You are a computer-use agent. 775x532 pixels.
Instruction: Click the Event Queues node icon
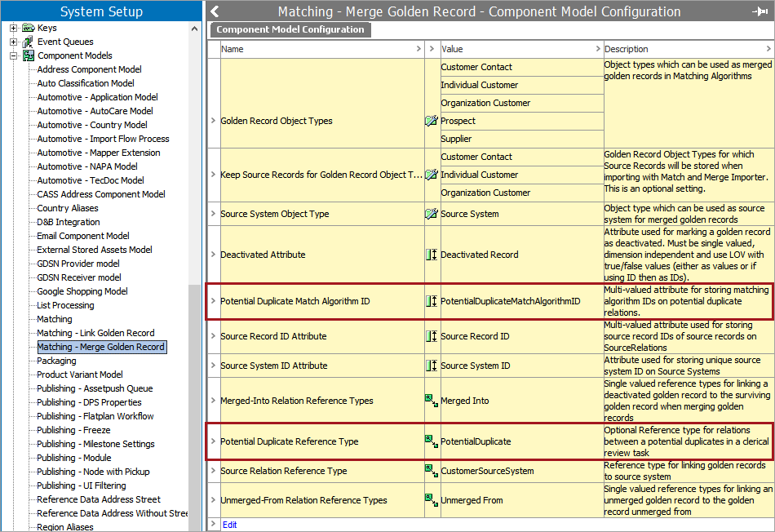pyautogui.click(x=29, y=42)
